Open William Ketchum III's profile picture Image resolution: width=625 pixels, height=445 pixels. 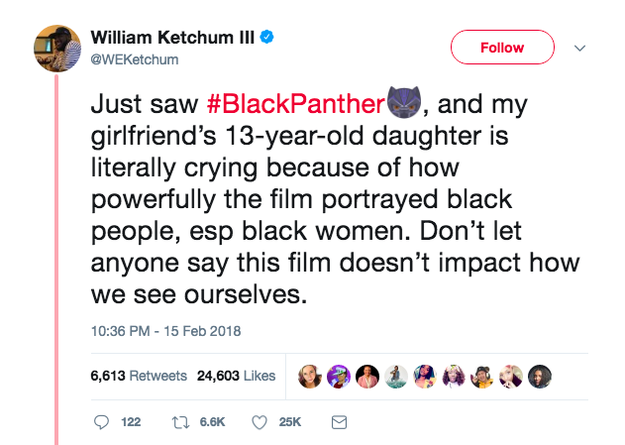click(57, 47)
